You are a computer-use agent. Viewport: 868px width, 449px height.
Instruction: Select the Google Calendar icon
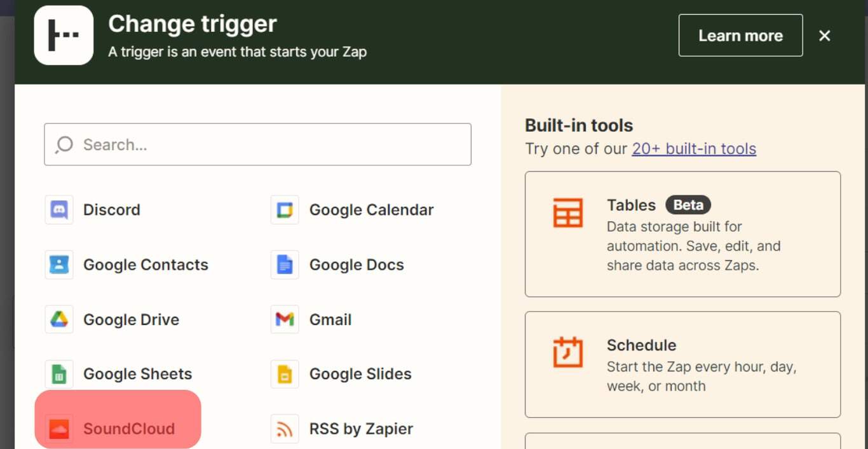(285, 210)
